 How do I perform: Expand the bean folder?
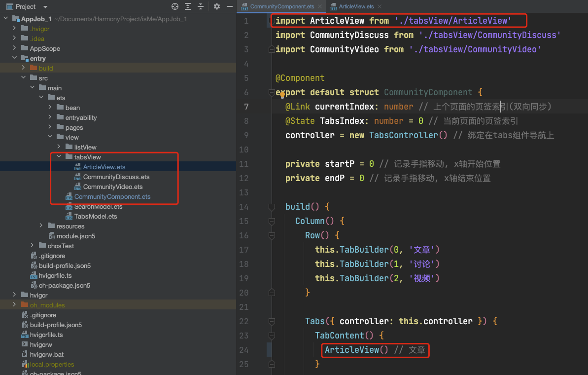click(50, 108)
